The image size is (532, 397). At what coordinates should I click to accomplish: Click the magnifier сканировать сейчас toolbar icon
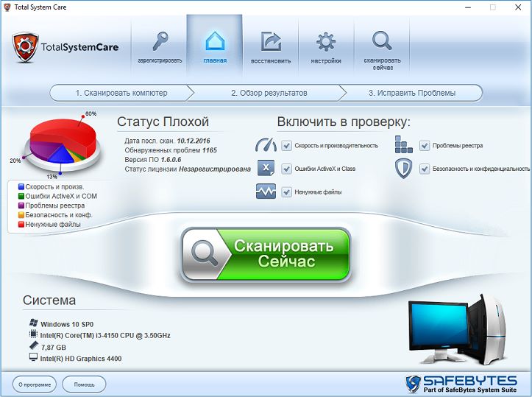(x=382, y=41)
